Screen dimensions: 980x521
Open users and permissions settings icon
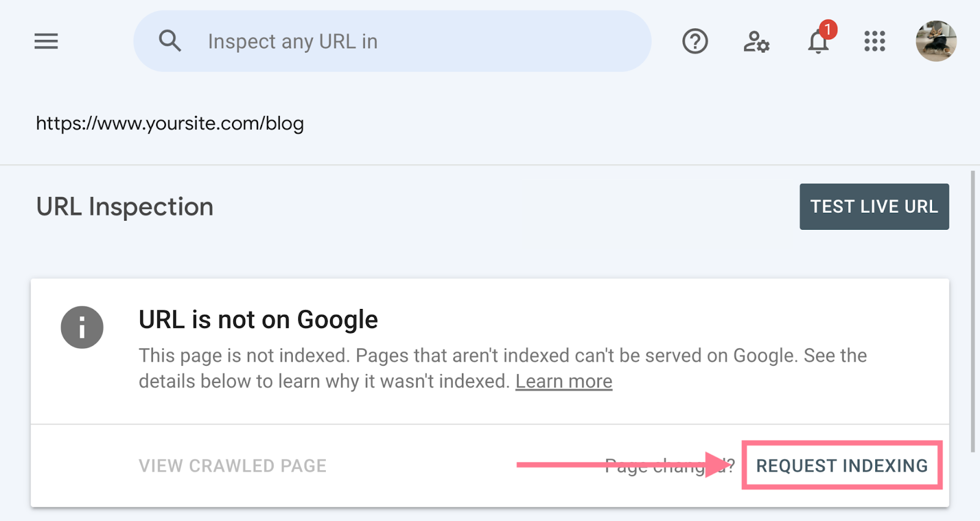(x=756, y=42)
